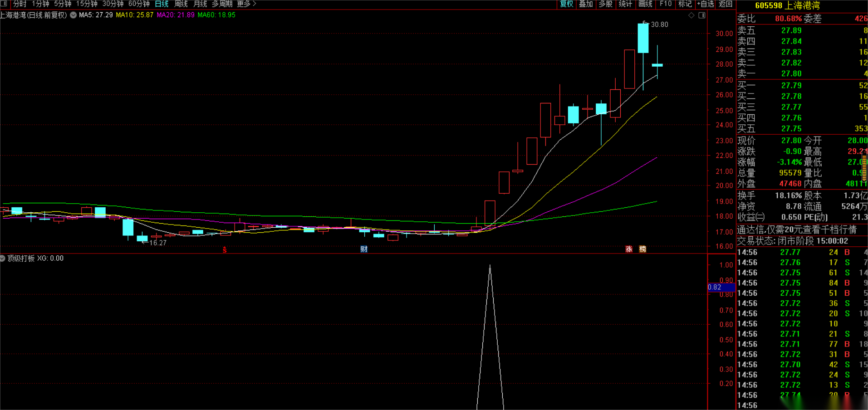This screenshot has height=410, width=868.
Task: Click the 标记 mark button
Action: [x=685, y=4]
